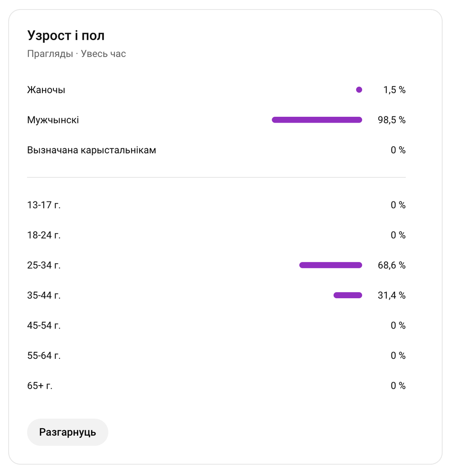Image resolution: width=452 pixels, height=476 pixels.
Task: Click the Прагляды · Увесь час subtitle
Action: coord(76,54)
